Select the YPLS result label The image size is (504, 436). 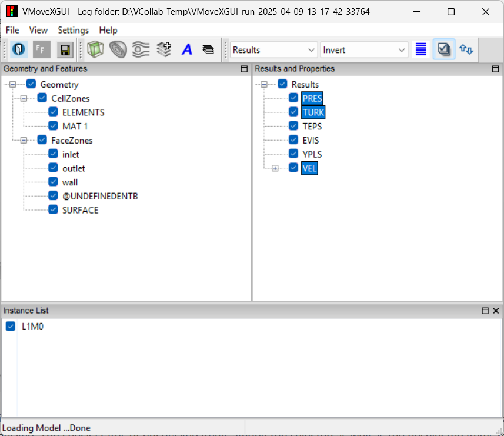(x=312, y=154)
